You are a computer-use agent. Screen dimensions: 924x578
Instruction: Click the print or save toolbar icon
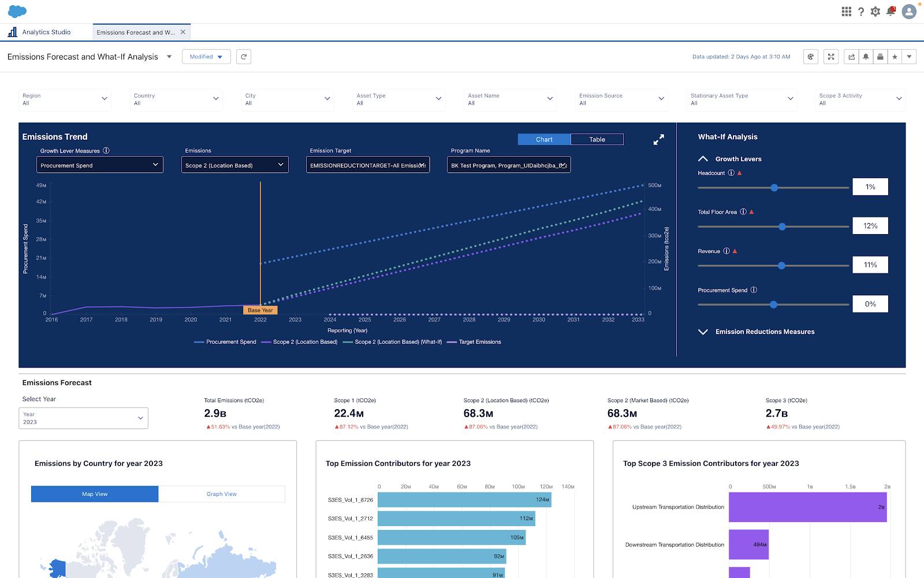pos(880,57)
